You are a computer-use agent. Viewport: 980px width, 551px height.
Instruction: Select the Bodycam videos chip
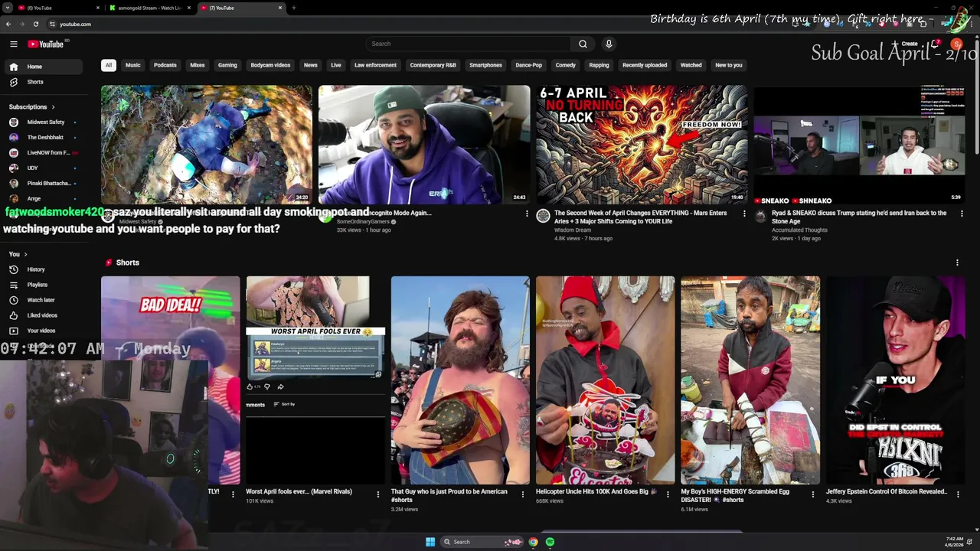pos(270,65)
